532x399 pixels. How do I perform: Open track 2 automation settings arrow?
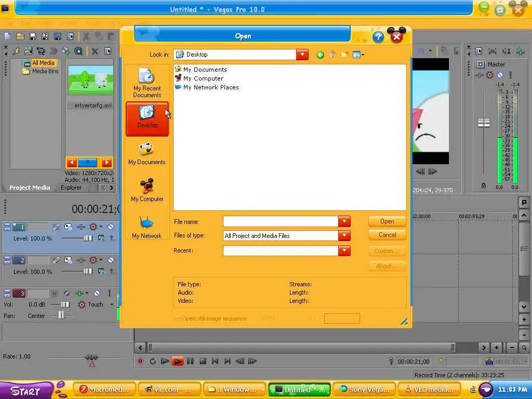coord(101,260)
